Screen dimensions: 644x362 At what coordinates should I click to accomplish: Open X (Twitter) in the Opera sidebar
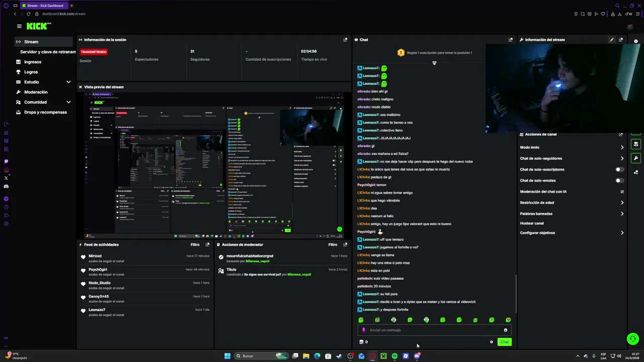(6, 178)
